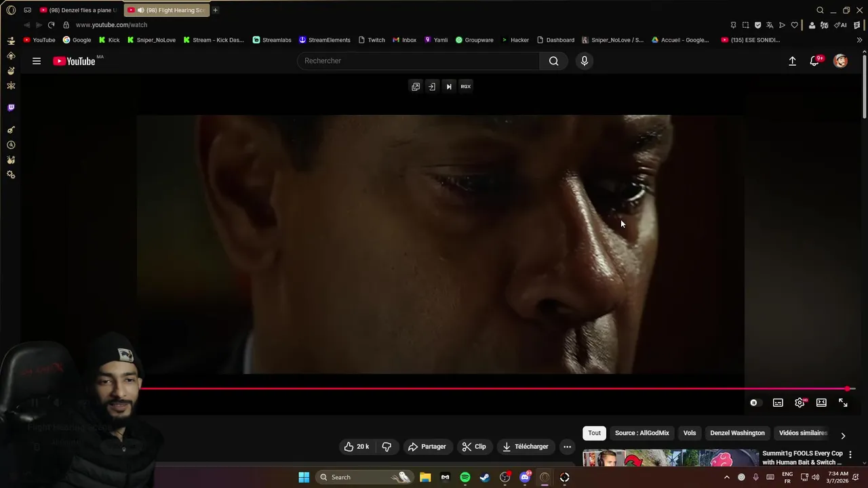Click the heart bookmark icon in the toolbar
The width and height of the screenshot is (868, 488).
[794, 25]
